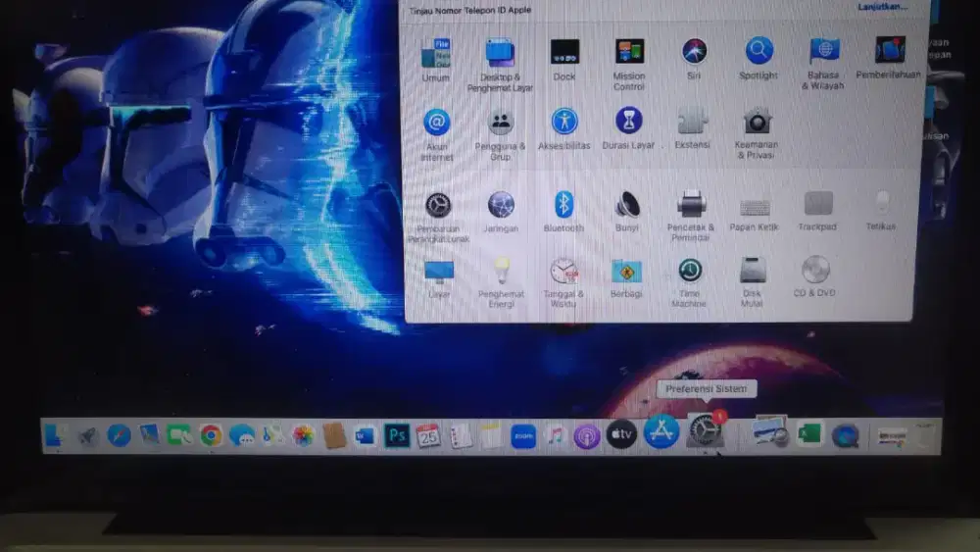980x552 pixels.
Task: Open the Bluetooth preference pane
Action: click(x=563, y=204)
